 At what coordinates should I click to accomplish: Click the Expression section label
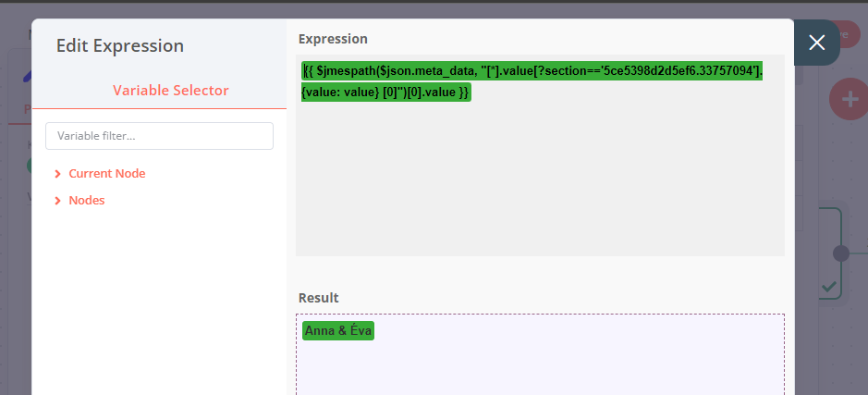click(x=333, y=39)
